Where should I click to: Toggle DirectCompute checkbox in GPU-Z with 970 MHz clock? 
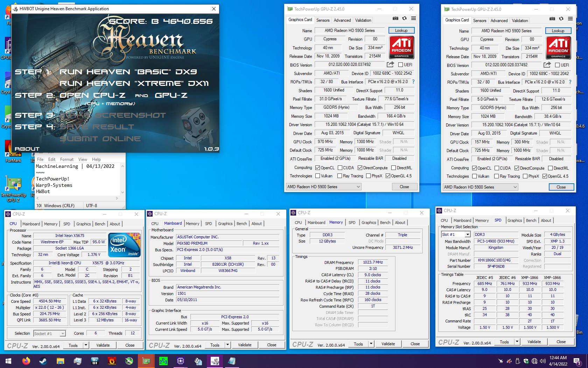click(360, 168)
